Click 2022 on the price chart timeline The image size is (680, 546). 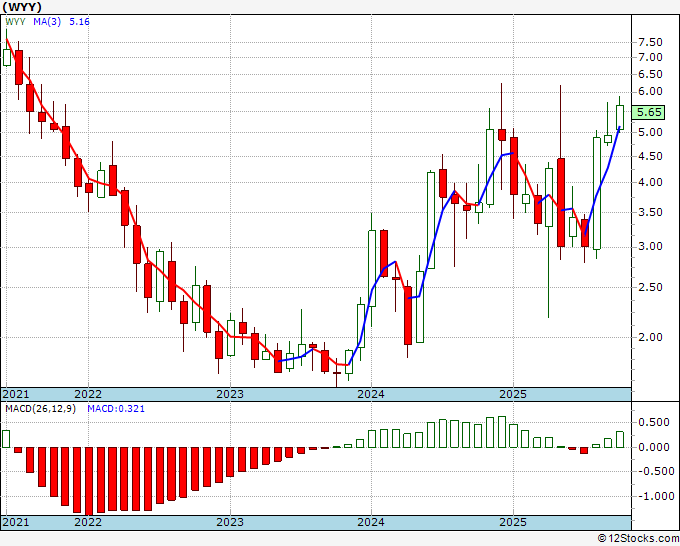tap(88, 394)
